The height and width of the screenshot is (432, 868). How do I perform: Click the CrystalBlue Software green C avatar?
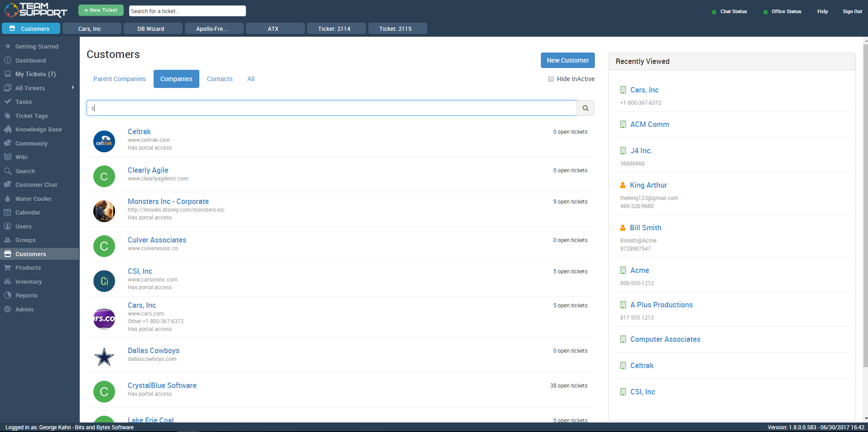[x=104, y=392]
